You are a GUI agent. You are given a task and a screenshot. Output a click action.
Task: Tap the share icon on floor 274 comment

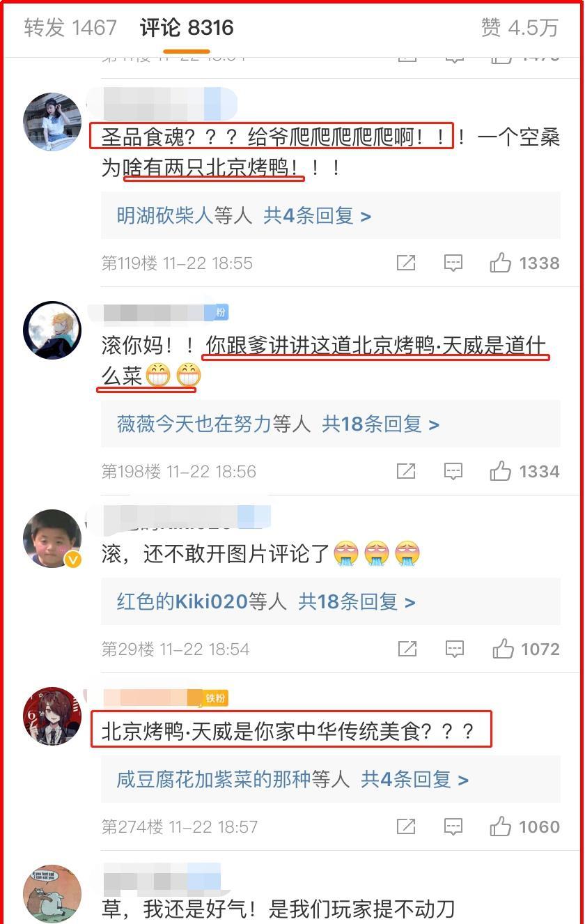click(406, 826)
